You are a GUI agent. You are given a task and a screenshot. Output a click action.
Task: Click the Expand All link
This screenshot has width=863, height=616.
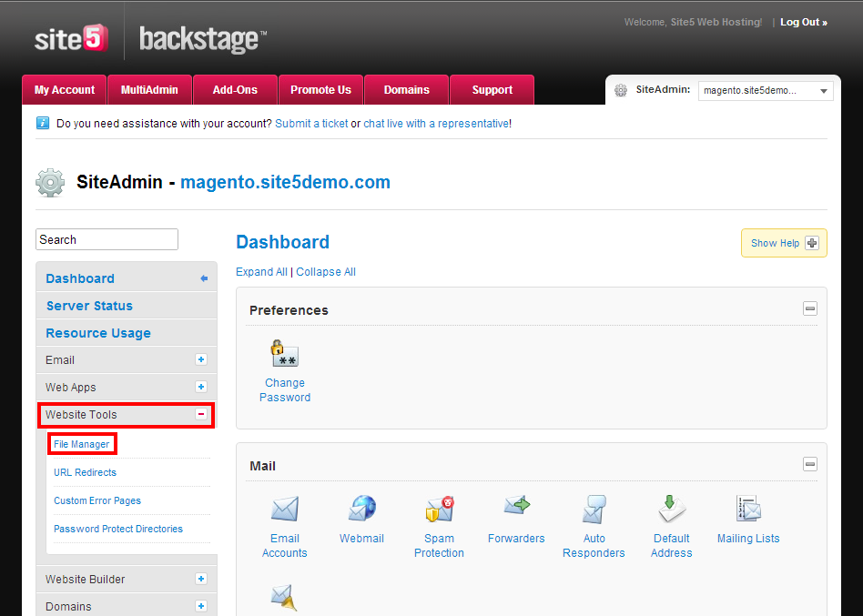coord(261,272)
